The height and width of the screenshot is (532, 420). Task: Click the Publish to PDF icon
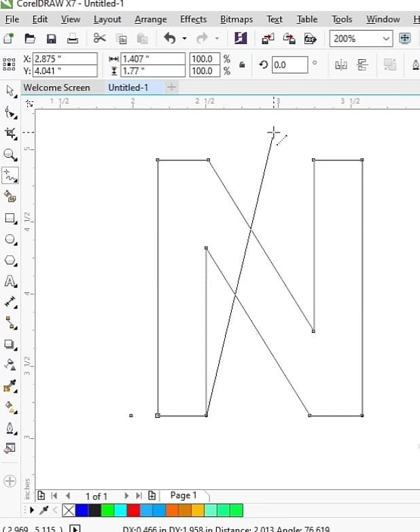[311, 38]
